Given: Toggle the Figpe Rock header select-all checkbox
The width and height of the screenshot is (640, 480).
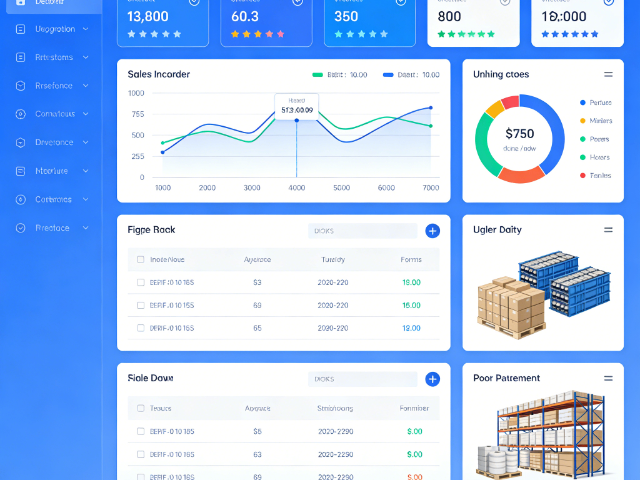Looking at the screenshot, I should click(141, 260).
